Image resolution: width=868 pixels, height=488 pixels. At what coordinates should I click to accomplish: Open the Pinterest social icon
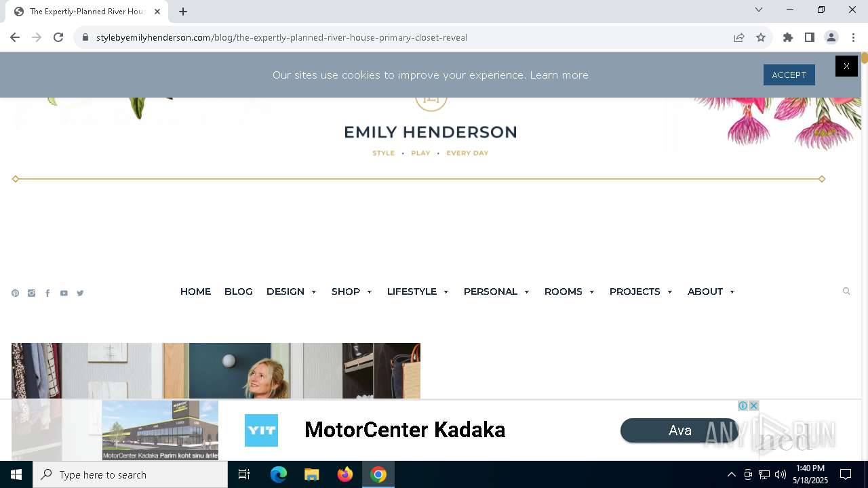(15, 293)
